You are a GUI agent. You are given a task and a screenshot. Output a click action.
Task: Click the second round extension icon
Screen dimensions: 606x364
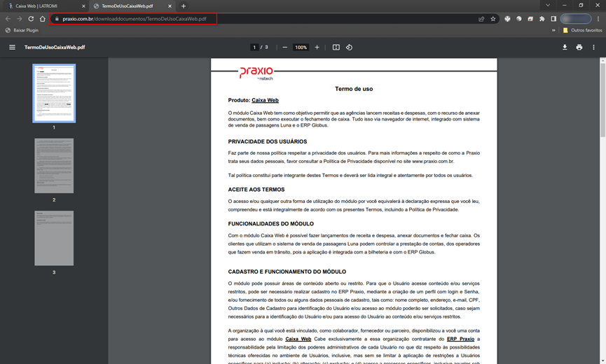518,18
